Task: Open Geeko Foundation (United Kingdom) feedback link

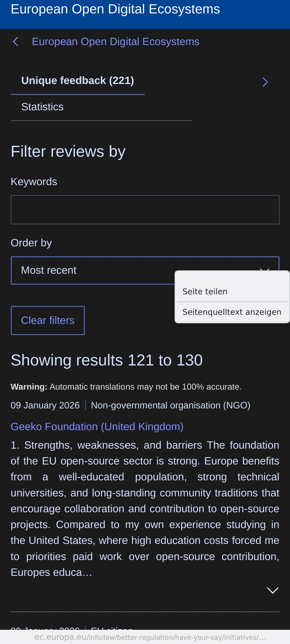Action: [x=97, y=427]
